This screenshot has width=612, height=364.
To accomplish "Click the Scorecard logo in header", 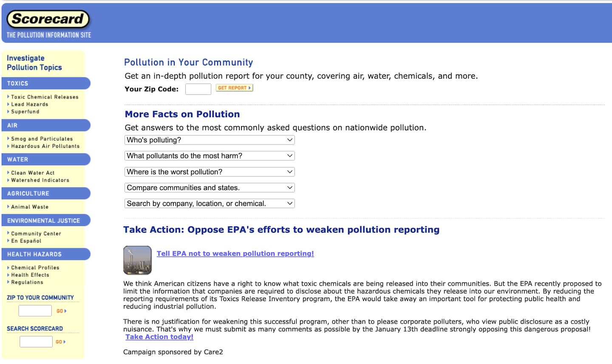I will (x=48, y=19).
